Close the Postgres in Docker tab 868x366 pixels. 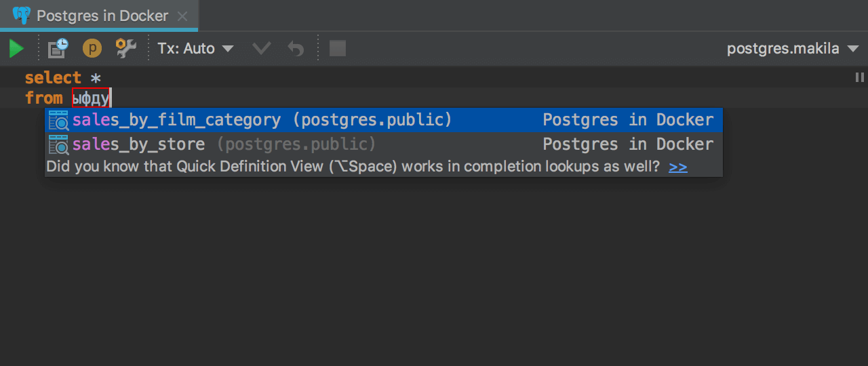183,16
